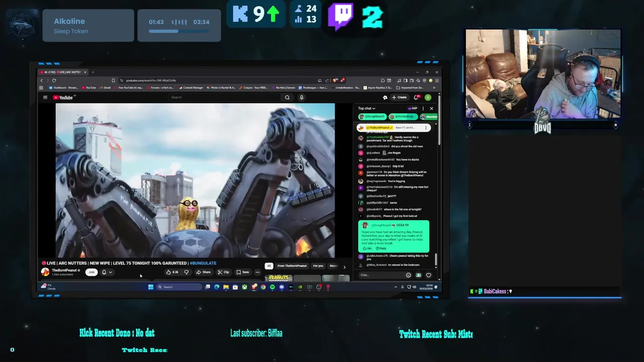The image size is (644, 362).
Task: Like the livestream with thumbs up
Action: tap(172, 272)
